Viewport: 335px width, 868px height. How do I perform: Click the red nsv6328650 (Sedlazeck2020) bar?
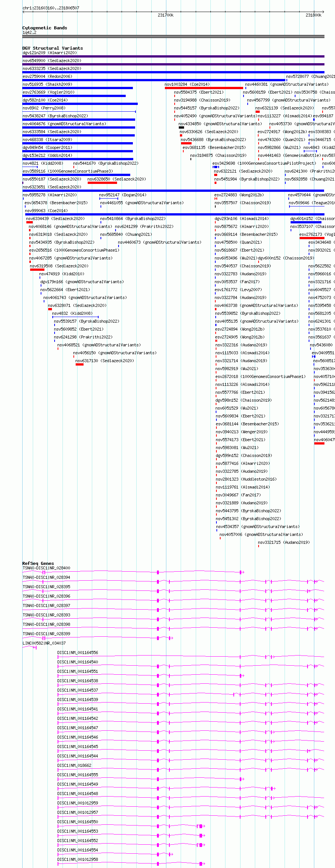coord(102,183)
